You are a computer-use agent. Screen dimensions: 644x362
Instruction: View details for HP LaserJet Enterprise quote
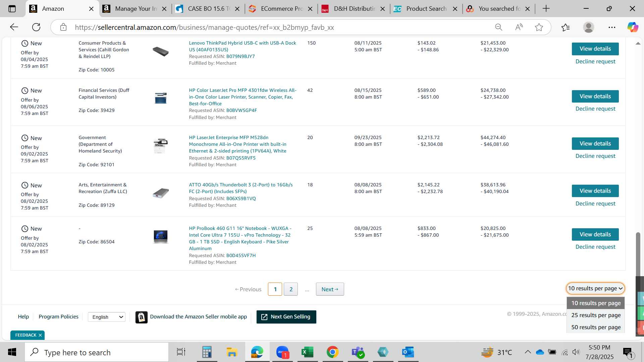[x=595, y=143]
